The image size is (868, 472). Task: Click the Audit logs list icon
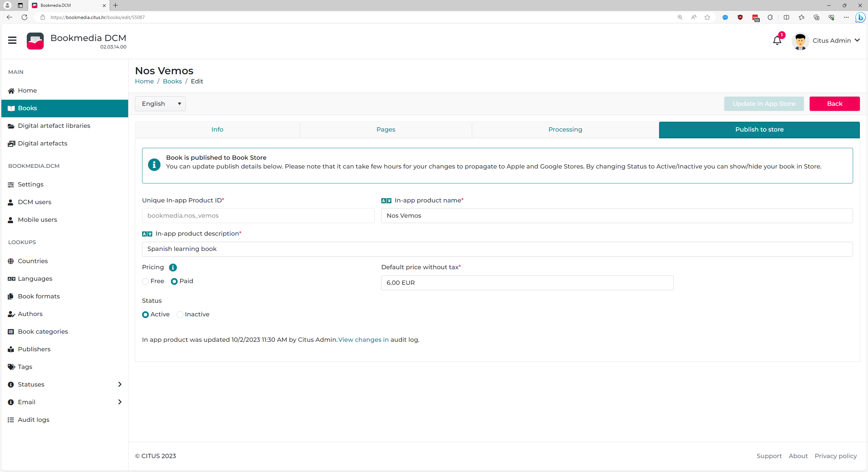11,420
